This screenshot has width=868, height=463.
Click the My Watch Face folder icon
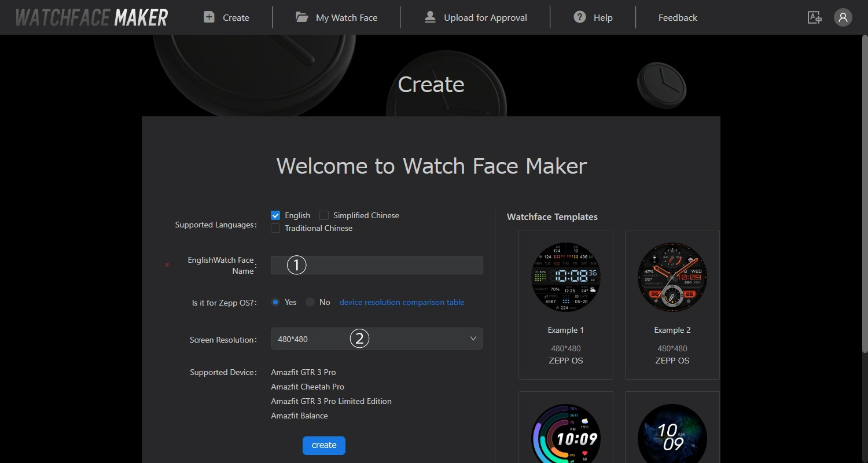tap(301, 17)
